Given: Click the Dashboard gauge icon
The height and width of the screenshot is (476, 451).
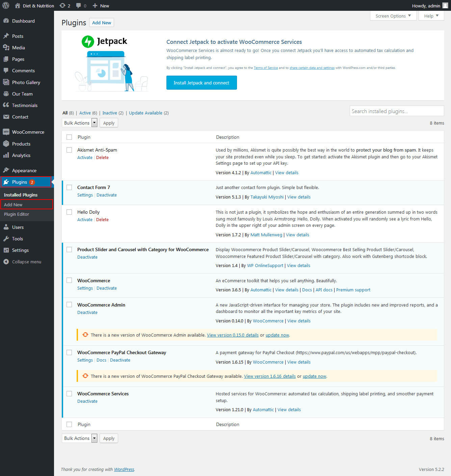Looking at the screenshot, I should tap(6, 21).
